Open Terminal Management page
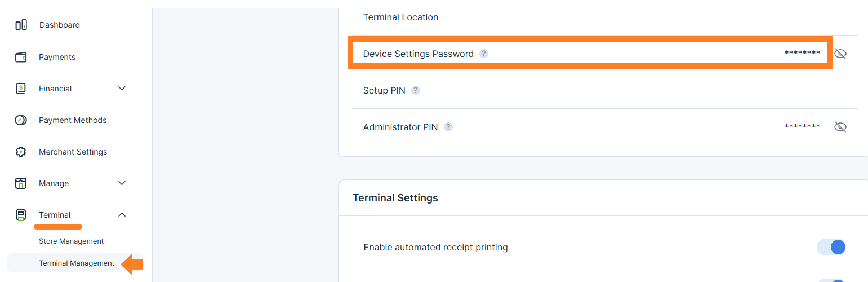 (76, 263)
